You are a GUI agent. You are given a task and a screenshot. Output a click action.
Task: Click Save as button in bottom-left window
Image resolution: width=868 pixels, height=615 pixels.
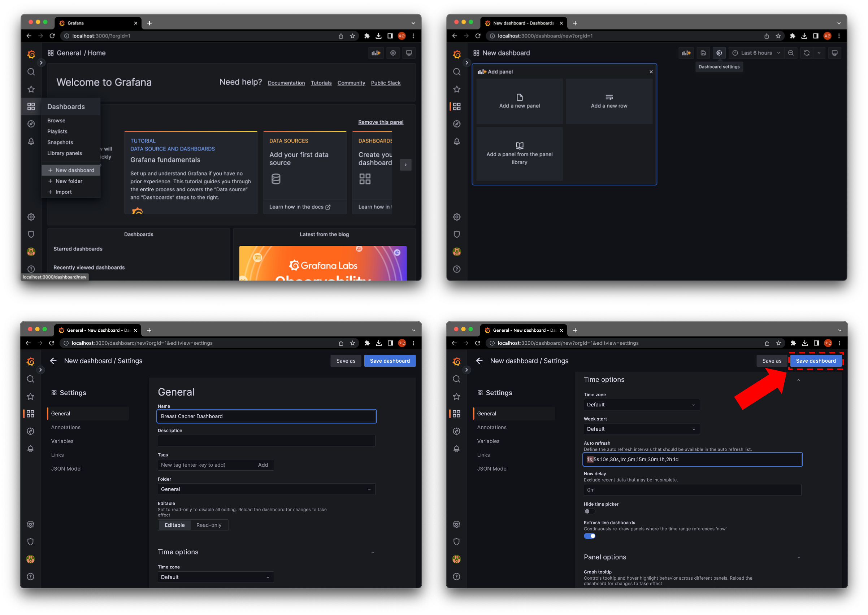click(346, 361)
